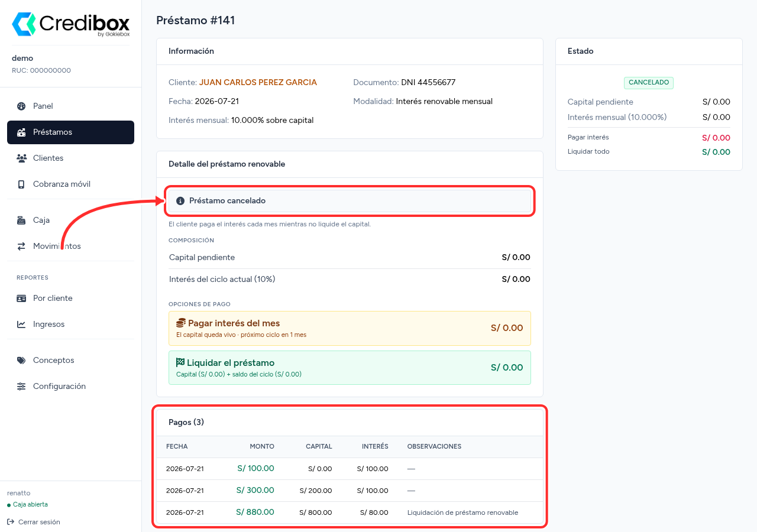Viewport: 757px width, 532px height.
Task: Click checkered flag icon on Liquidar
Action: coord(180,362)
